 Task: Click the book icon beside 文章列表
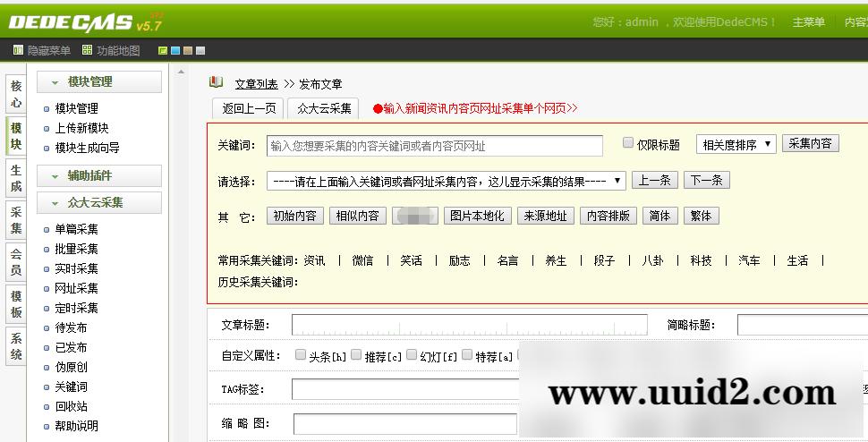[x=216, y=83]
